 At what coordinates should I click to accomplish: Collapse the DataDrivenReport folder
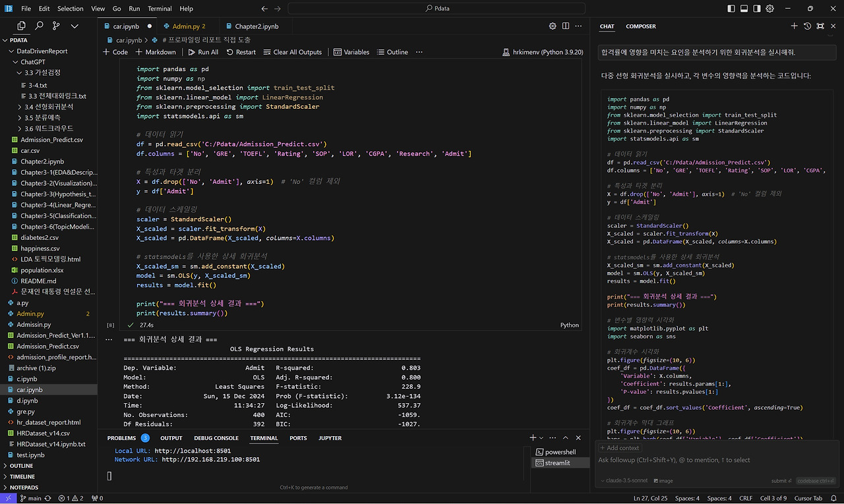point(42,51)
